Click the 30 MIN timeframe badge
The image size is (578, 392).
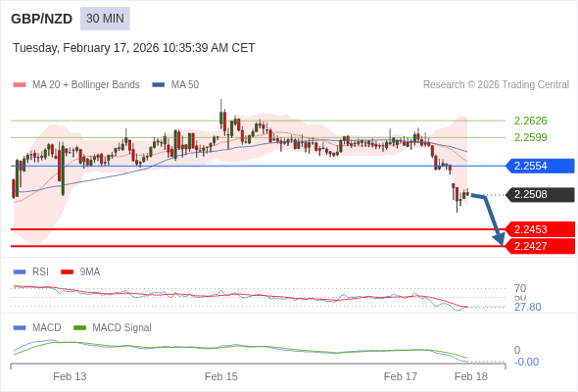pos(105,19)
